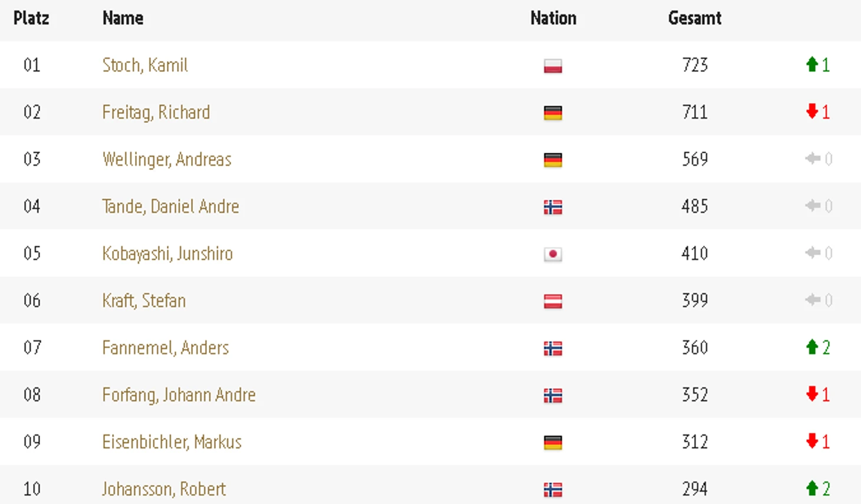The height and width of the screenshot is (504, 861).
Task: Click the green up arrow for Stoch
Action: [811, 64]
